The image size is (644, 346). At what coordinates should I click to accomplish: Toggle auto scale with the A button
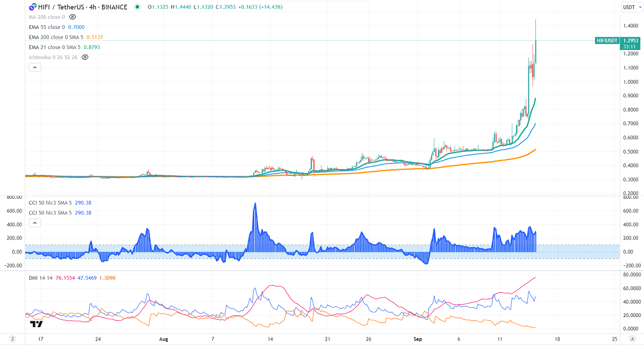[x=632, y=339]
